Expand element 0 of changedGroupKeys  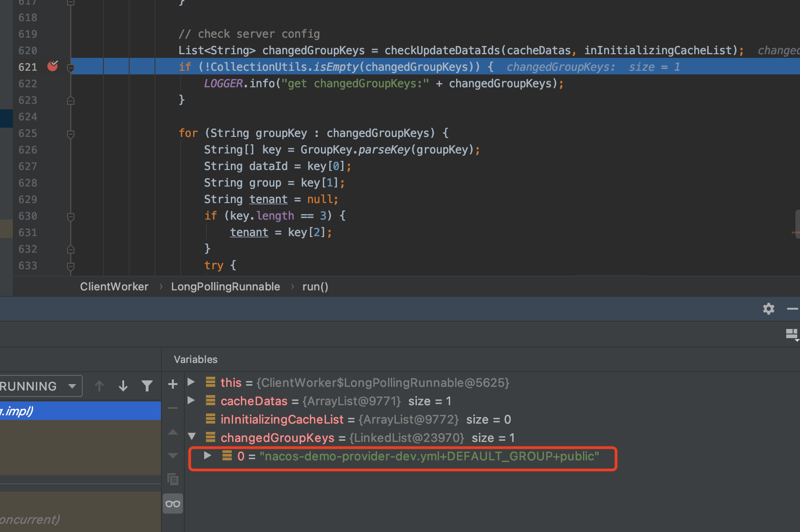[x=208, y=455]
